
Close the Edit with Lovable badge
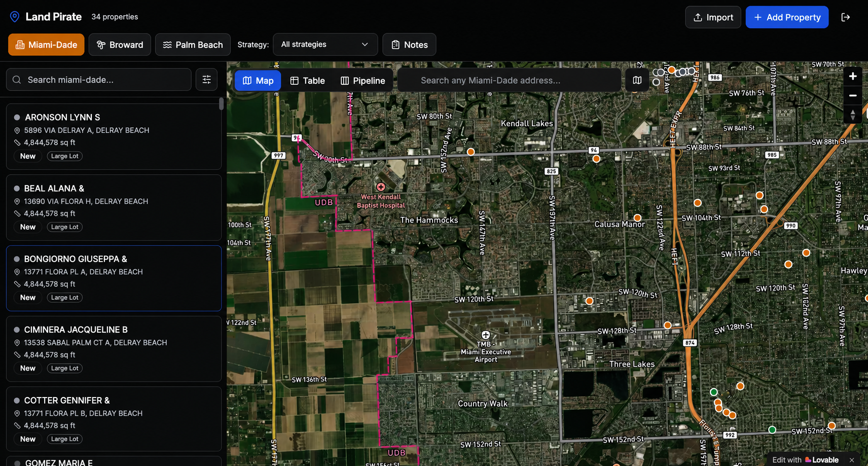pyautogui.click(x=852, y=460)
